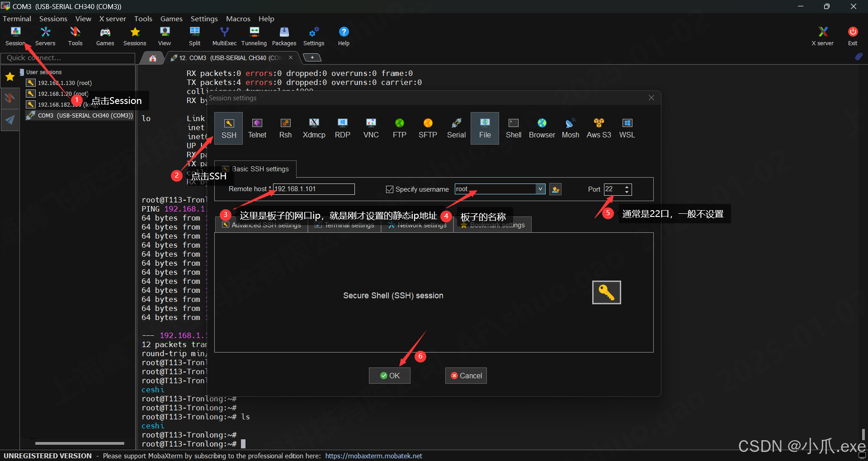Select the WSL session type
This screenshot has width=868, height=461.
coord(627,128)
